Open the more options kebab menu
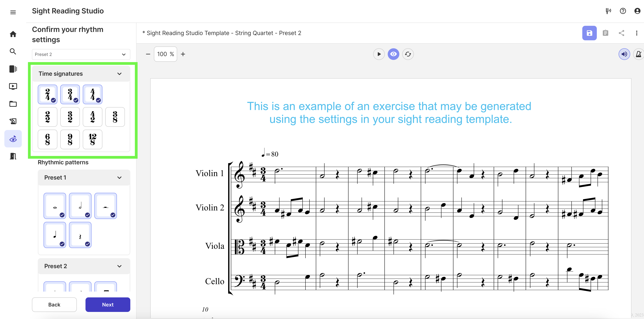The width and height of the screenshot is (644, 319). [637, 33]
